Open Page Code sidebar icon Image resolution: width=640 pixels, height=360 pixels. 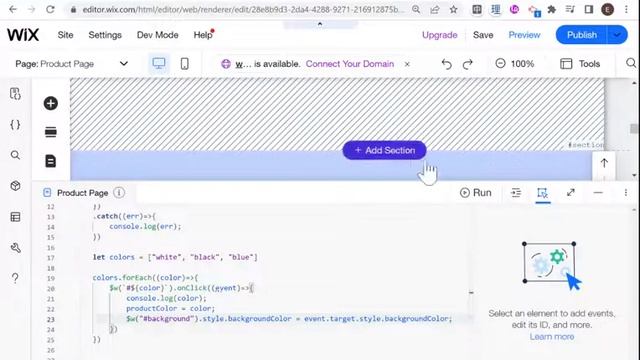coord(15,94)
